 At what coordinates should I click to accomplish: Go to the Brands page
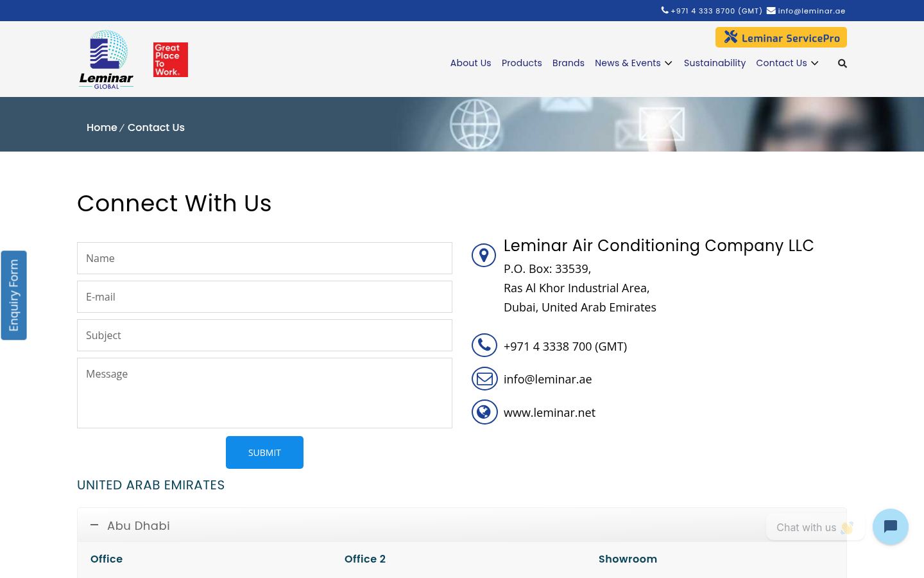pyautogui.click(x=569, y=63)
